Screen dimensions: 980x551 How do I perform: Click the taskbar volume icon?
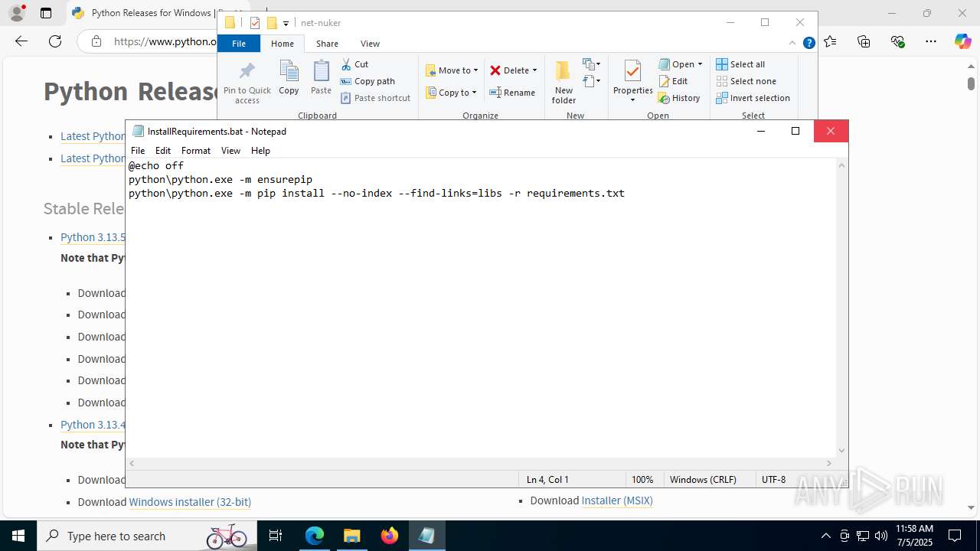880,536
